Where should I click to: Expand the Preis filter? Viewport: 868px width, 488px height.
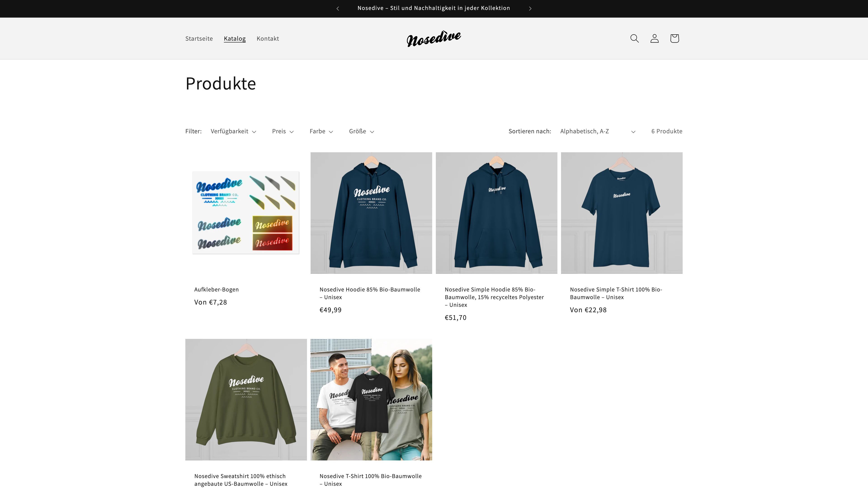click(x=283, y=131)
